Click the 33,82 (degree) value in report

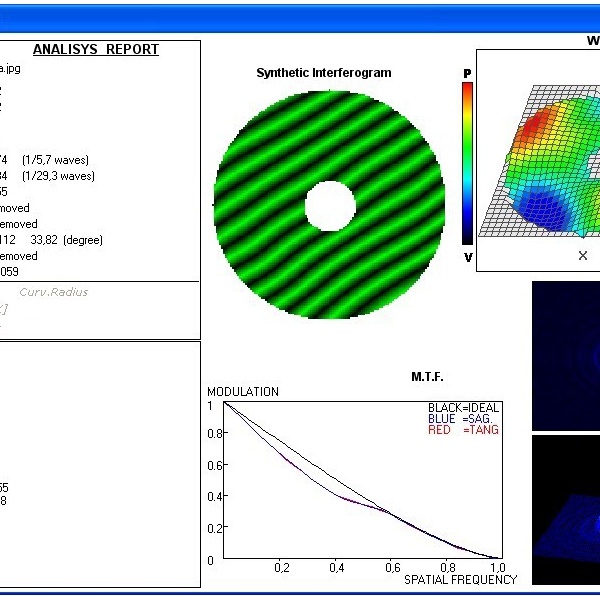click(67, 240)
